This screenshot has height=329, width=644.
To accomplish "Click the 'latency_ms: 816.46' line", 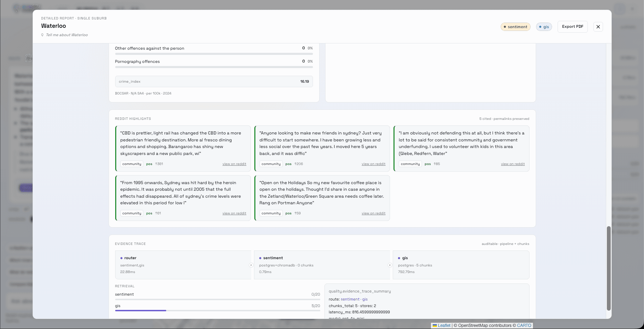I will tap(359, 312).
